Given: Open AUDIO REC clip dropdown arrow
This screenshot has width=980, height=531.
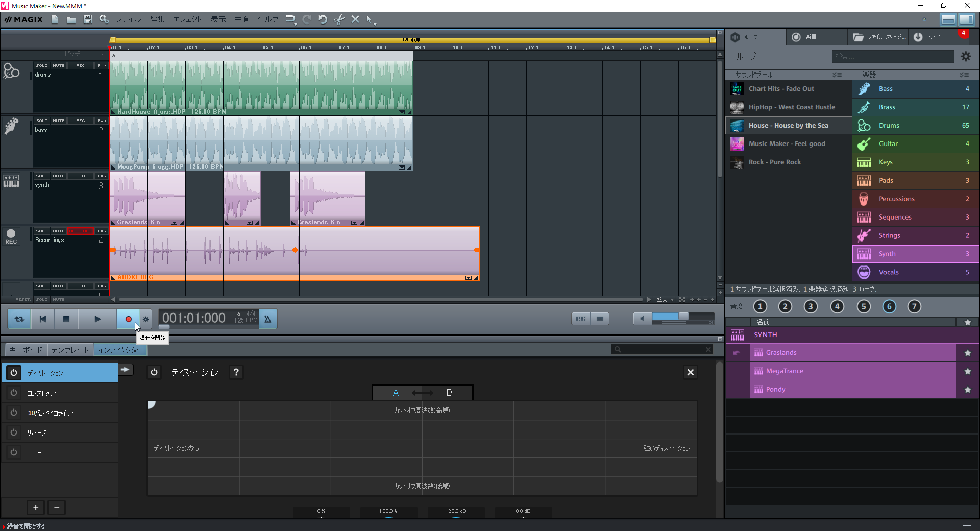Looking at the screenshot, I should point(469,277).
